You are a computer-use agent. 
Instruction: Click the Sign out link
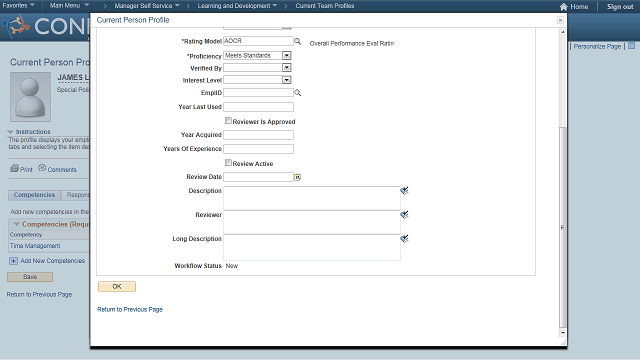point(620,7)
